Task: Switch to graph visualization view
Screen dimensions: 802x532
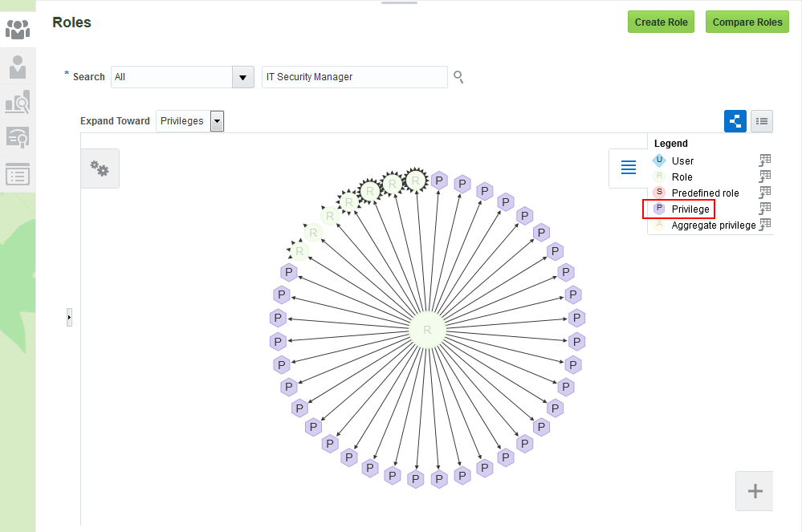Action: tap(735, 121)
